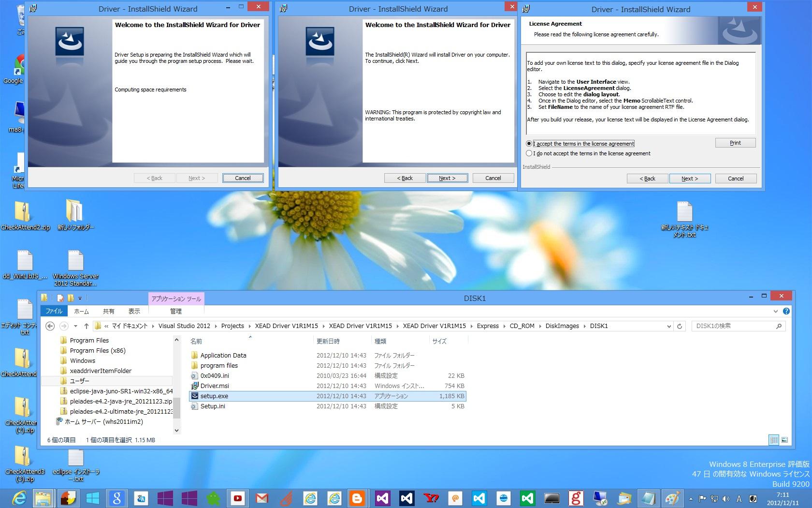Open Explorer help question mark icon
812x508 pixels.
pos(786,311)
